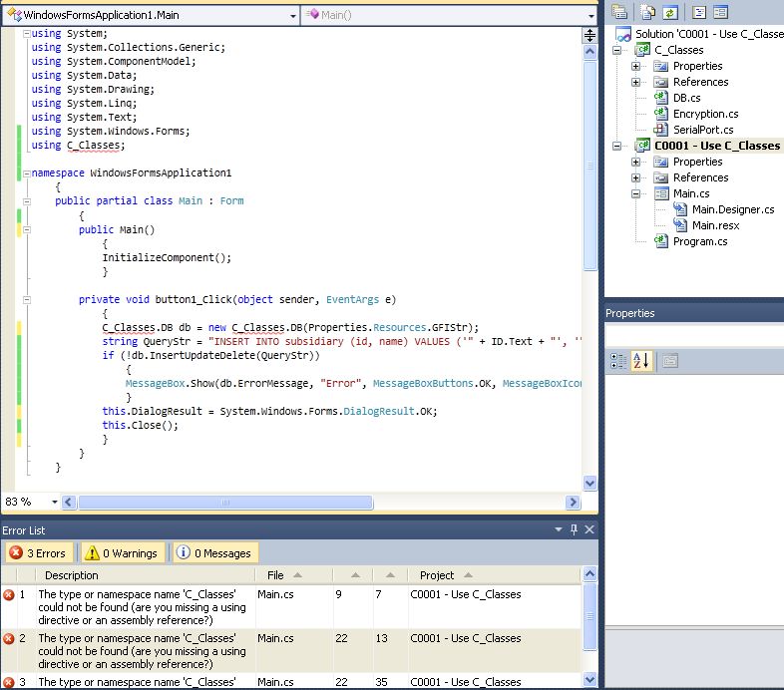Collapse the C0001 - Use C_Classes project

(617, 146)
